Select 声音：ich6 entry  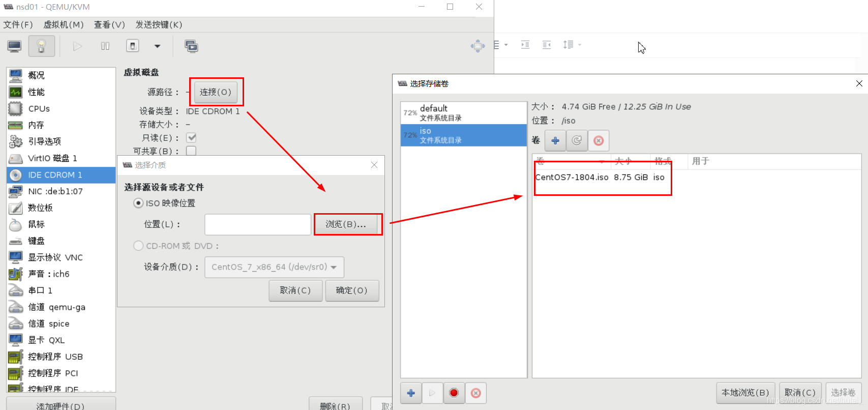click(61, 274)
